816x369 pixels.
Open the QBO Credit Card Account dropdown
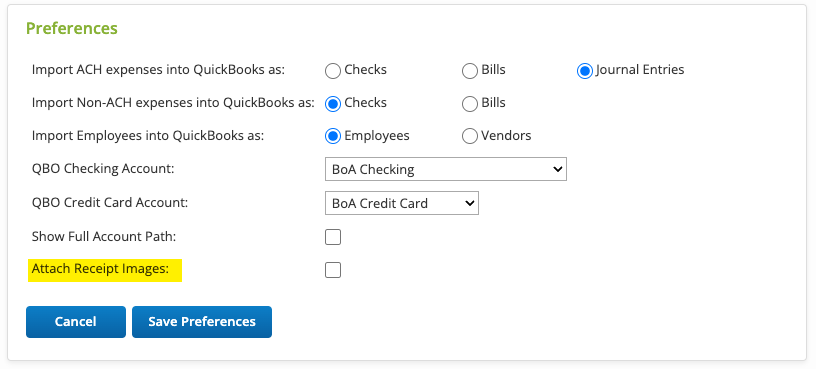click(402, 203)
